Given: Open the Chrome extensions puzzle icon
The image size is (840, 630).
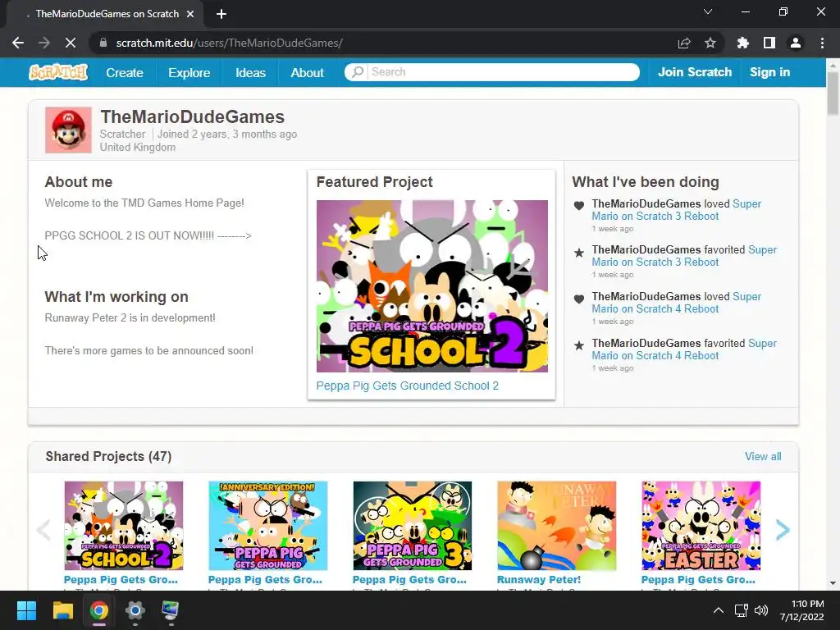Looking at the screenshot, I should (743, 43).
